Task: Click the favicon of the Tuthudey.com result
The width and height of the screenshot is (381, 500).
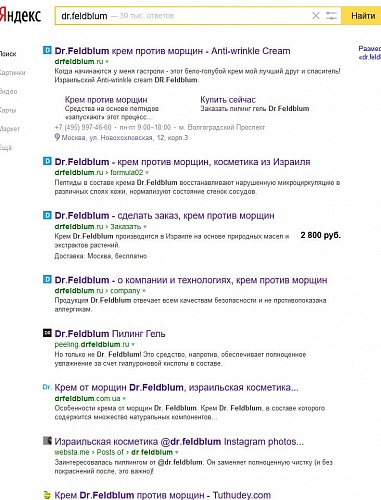Action: [x=47, y=494]
